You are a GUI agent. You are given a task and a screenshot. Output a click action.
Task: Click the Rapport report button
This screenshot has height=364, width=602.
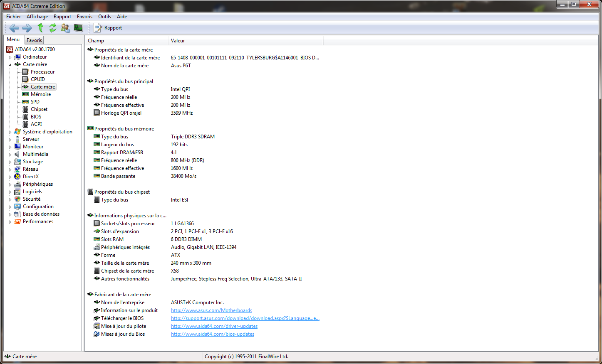point(108,28)
